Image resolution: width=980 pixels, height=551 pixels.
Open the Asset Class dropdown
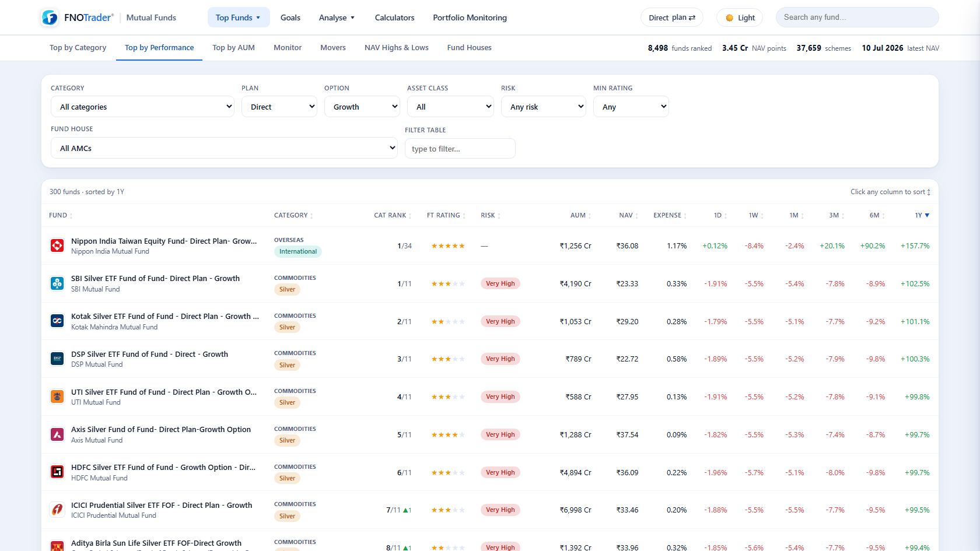click(450, 107)
